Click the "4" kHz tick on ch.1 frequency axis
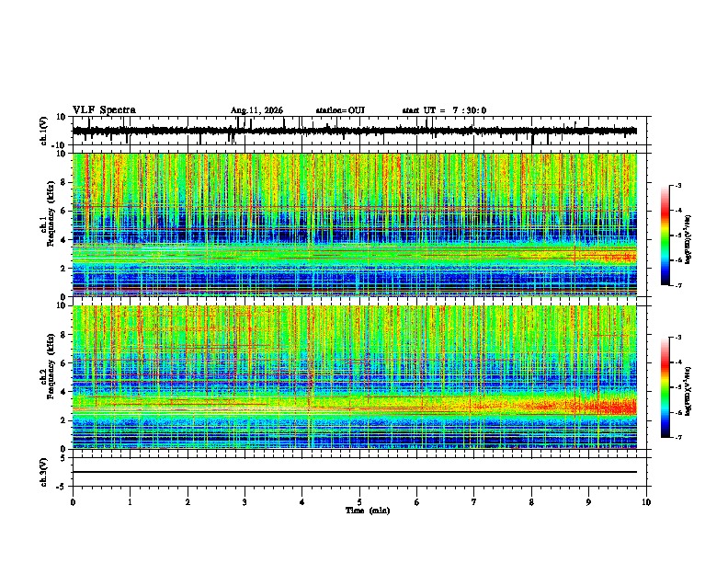 click(x=63, y=240)
